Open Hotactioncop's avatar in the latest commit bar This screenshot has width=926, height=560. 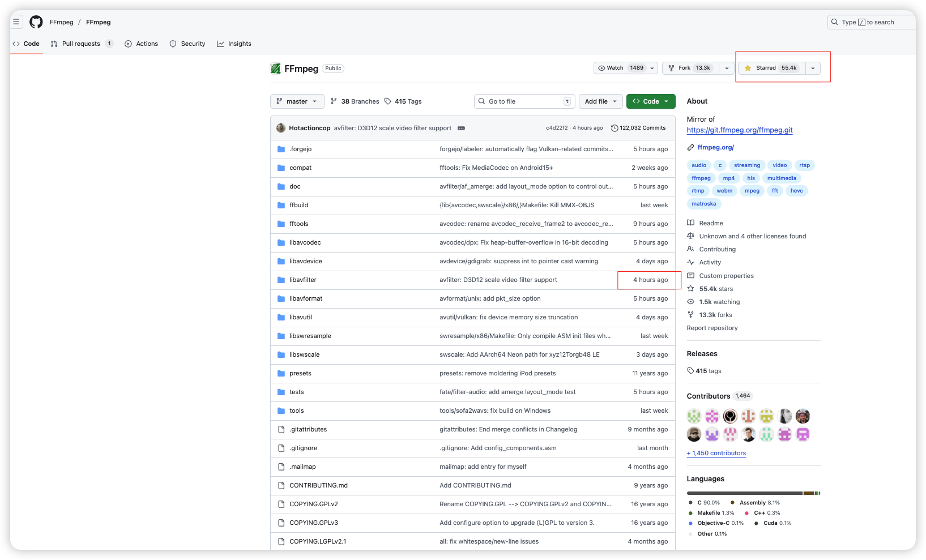(x=281, y=128)
